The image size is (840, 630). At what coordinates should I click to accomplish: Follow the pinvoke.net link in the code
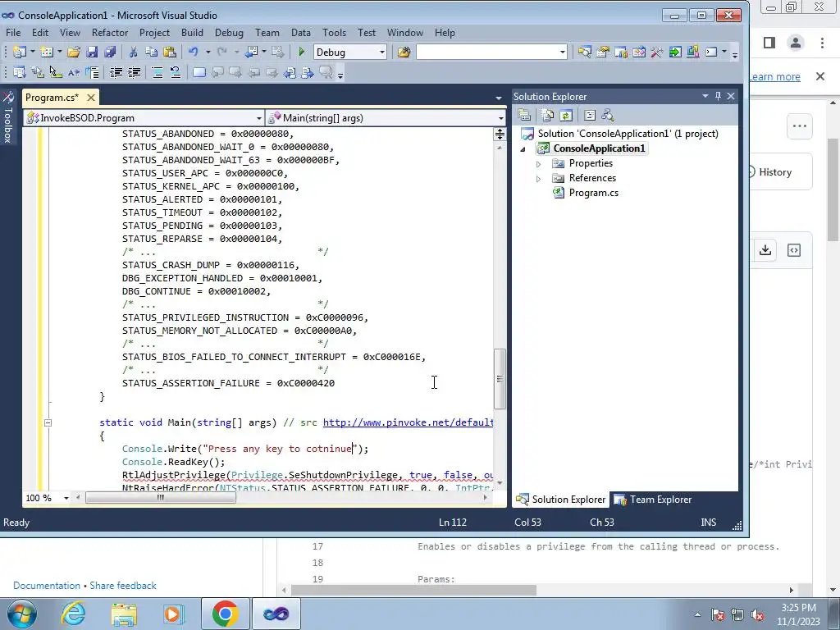408,422
